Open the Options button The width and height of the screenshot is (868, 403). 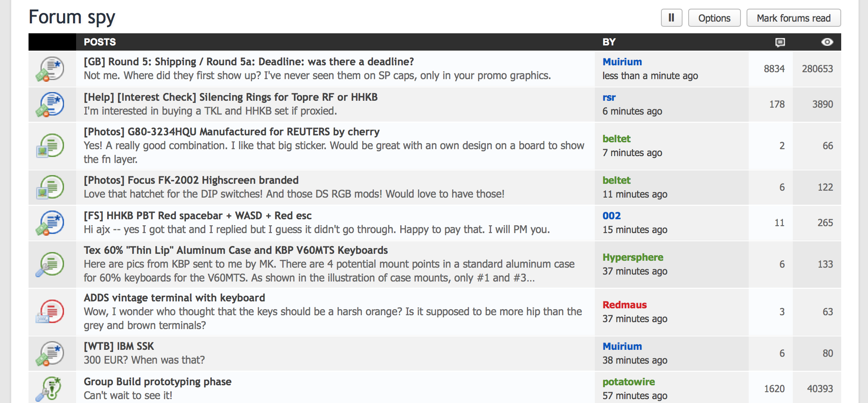[714, 18]
